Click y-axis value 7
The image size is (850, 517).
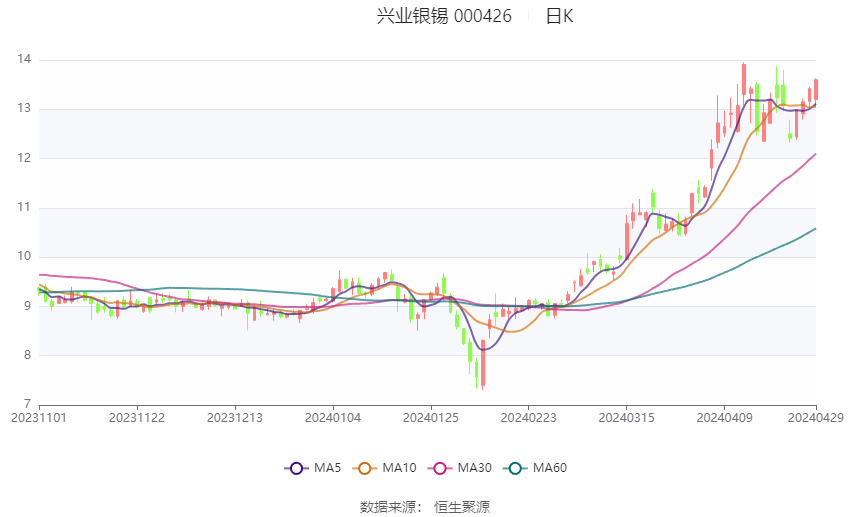[28, 404]
